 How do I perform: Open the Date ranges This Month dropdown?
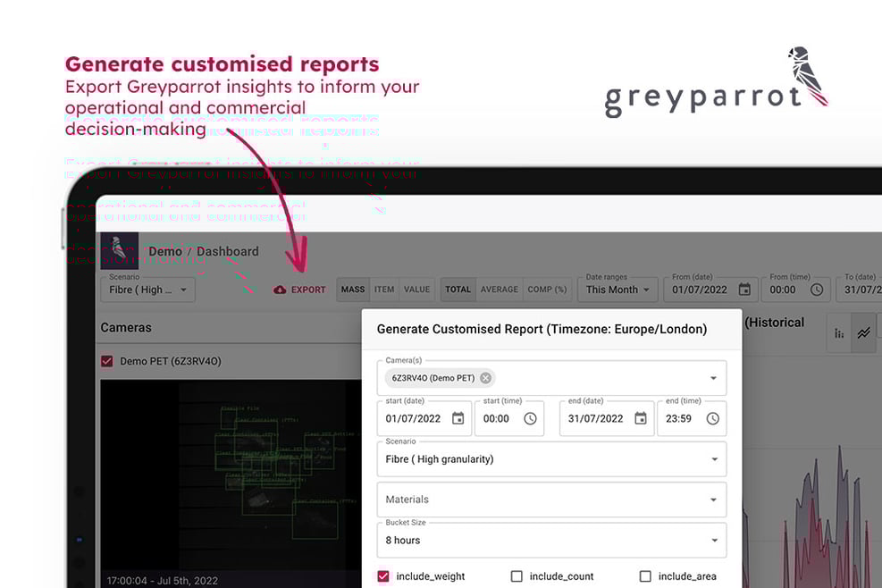click(x=617, y=290)
